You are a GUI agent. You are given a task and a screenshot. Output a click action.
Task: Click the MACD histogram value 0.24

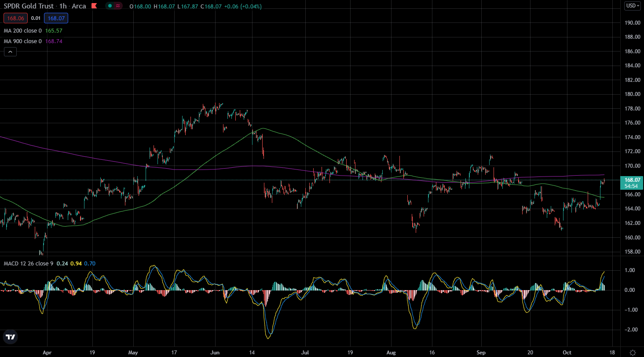[x=62, y=264]
